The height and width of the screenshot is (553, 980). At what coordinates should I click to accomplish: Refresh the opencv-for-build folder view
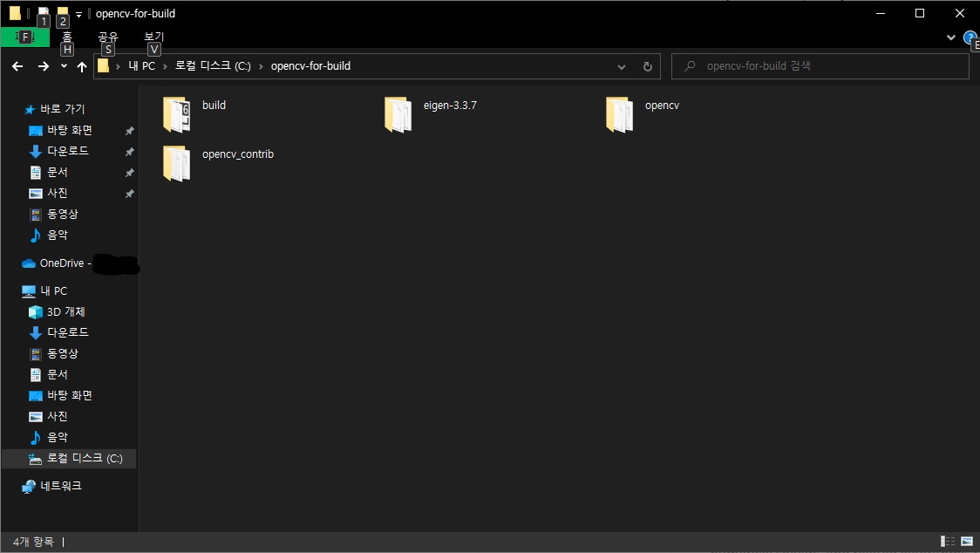coord(648,66)
